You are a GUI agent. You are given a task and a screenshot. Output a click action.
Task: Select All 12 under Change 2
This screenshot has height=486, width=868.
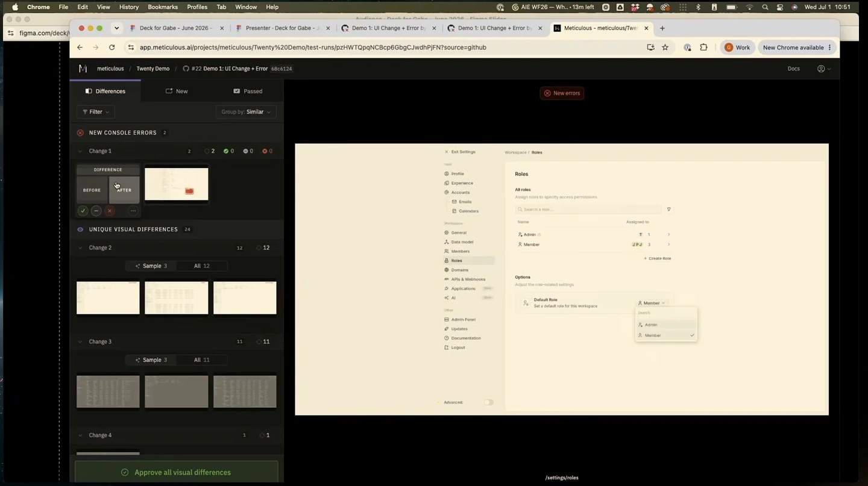202,266
